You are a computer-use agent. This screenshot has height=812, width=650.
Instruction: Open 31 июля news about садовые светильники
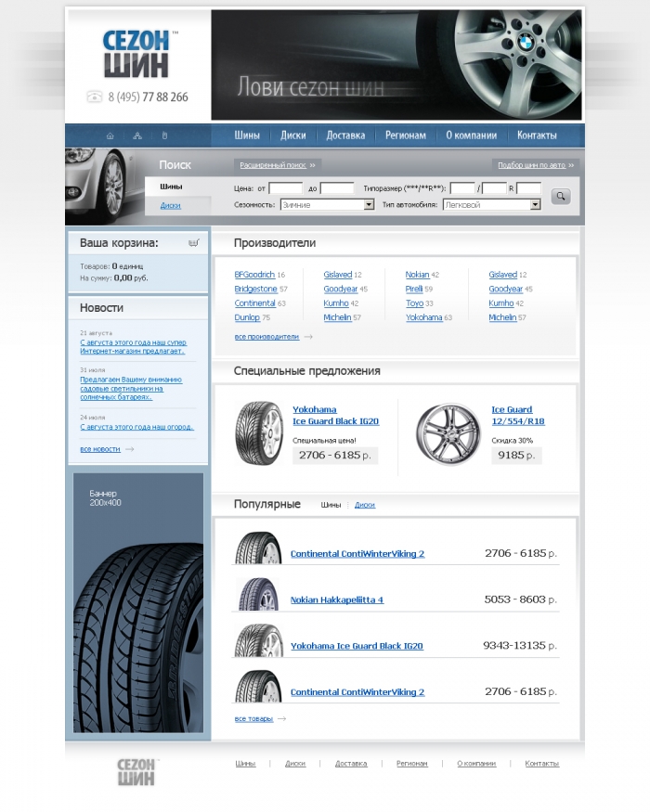131,389
